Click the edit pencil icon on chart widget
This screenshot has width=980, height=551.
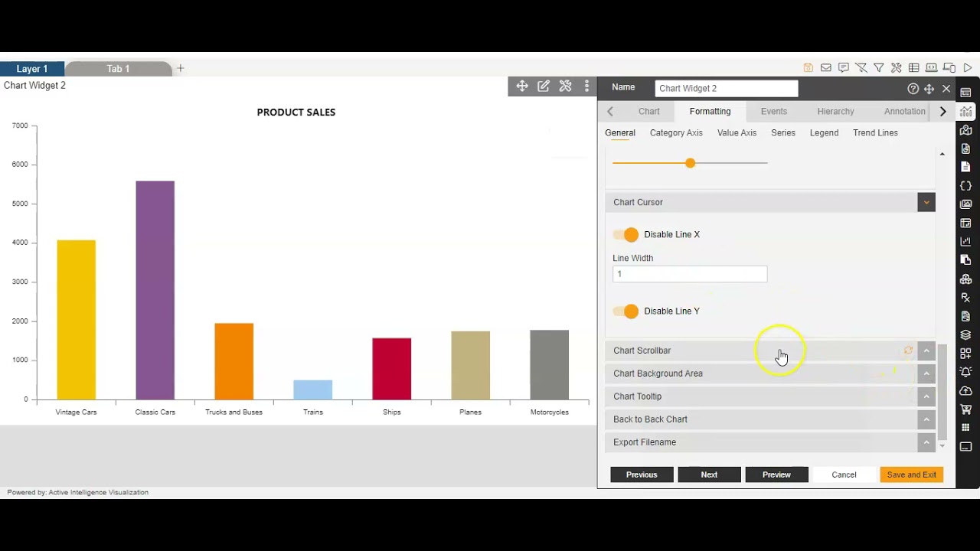coord(544,86)
